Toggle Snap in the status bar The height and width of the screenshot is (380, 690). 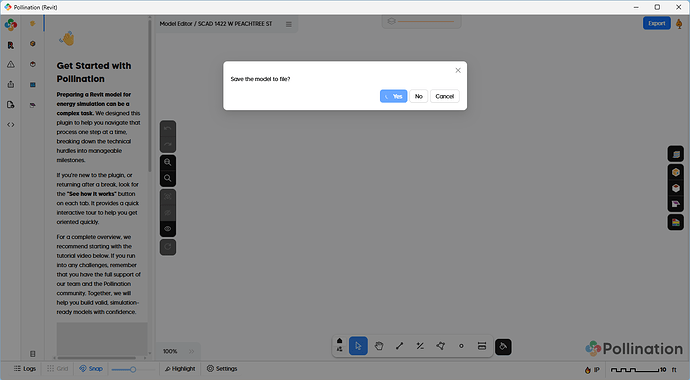pyautogui.click(x=91, y=369)
